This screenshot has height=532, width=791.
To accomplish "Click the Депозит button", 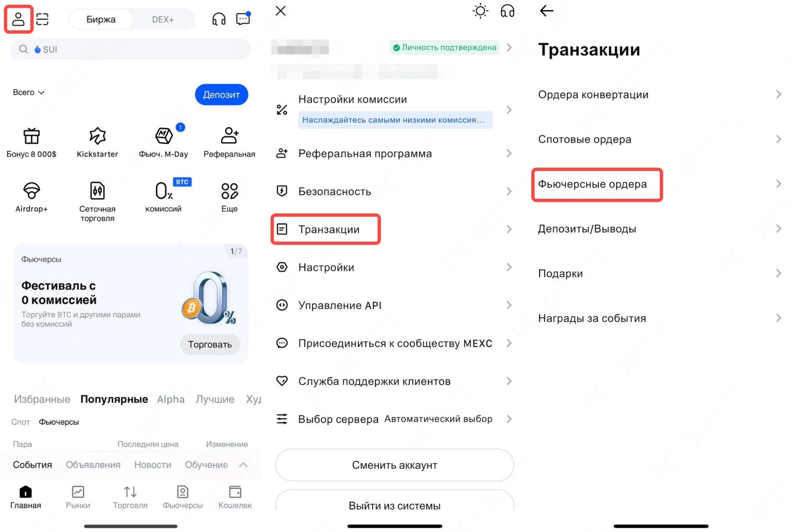I will point(221,95).
